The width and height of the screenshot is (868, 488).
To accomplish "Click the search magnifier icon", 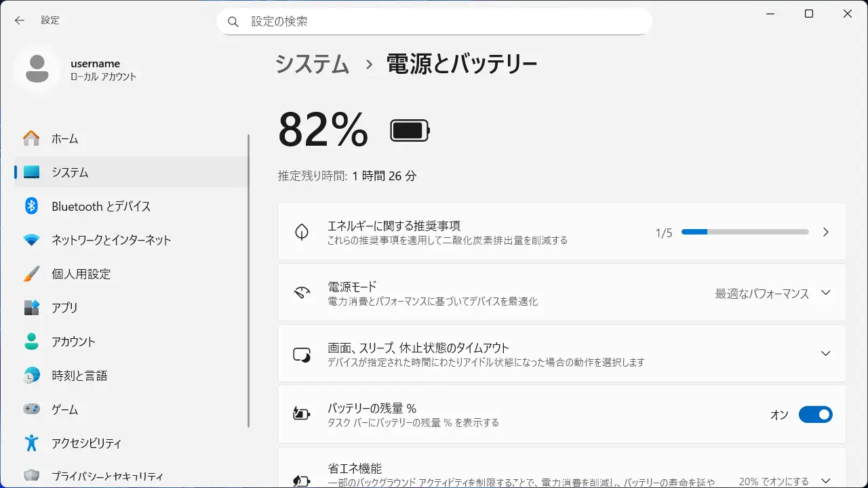I will click(233, 22).
